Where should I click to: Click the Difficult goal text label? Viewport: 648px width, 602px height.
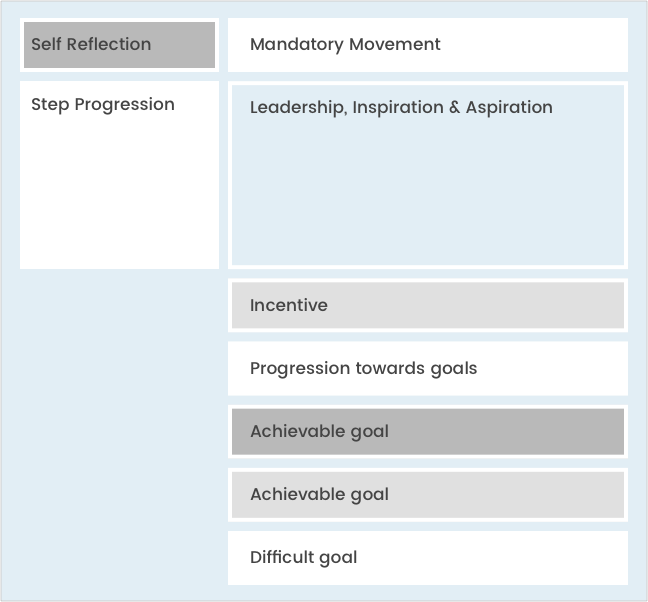[x=304, y=557]
